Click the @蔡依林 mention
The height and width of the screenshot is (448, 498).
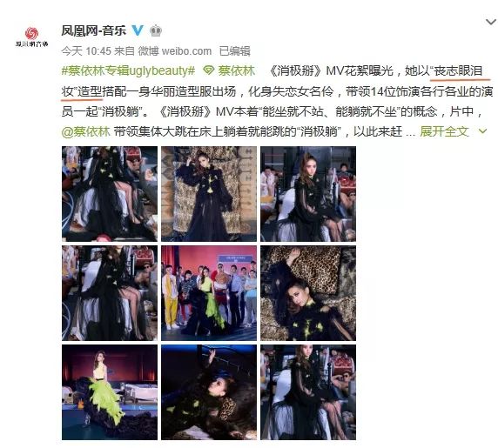point(85,131)
